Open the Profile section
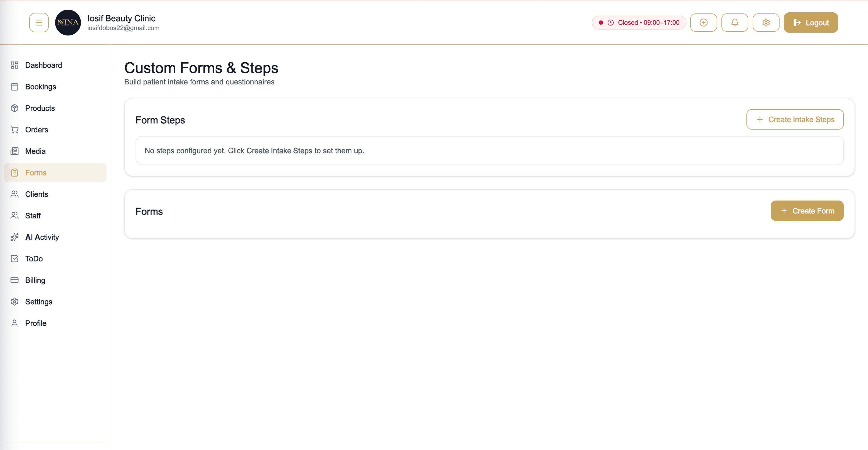The image size is (868, 450). [36, 323]
